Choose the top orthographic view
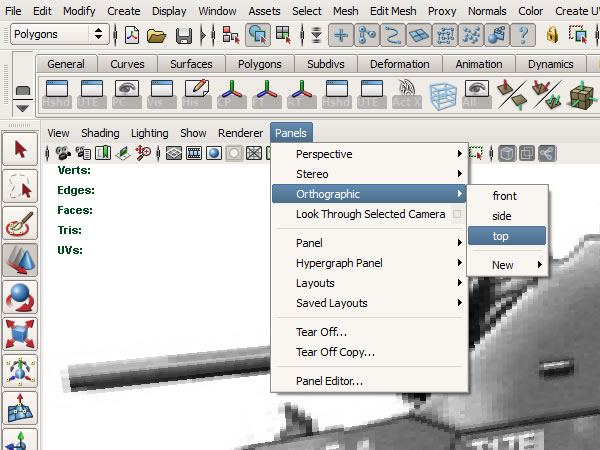Image resolution: width=600 pixels, height=450 pixels. point(507,236)
